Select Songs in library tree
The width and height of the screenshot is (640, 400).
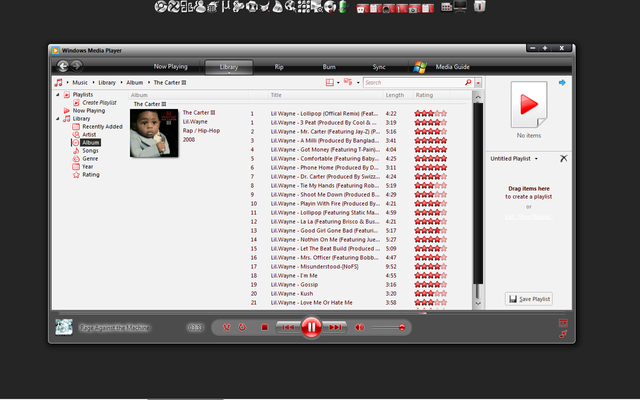tap(90, 151)
